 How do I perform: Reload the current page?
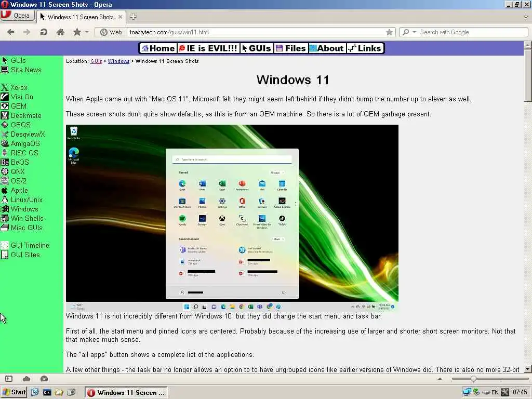click(44, 32)
